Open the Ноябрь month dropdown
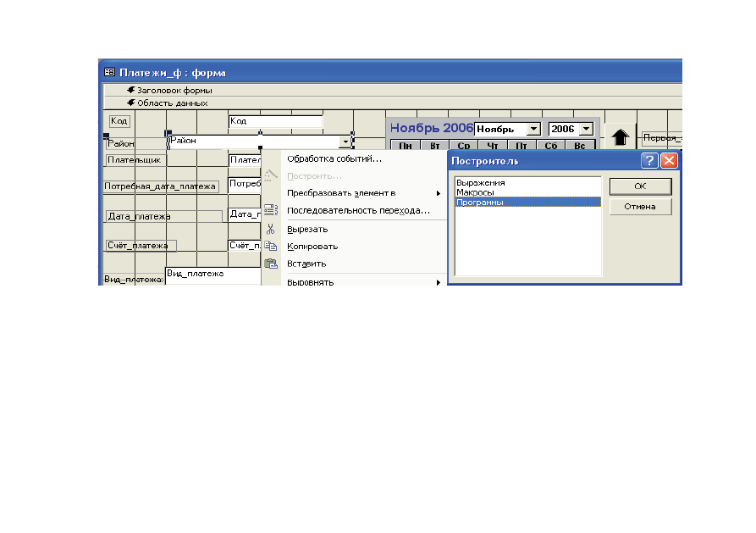 click(533, 129)
